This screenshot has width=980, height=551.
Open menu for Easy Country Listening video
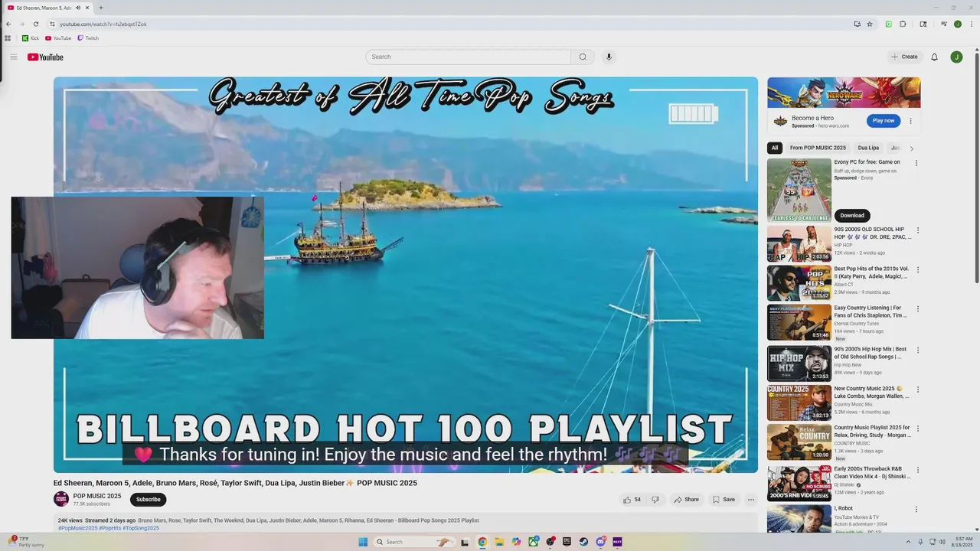[x=918, y=309]
